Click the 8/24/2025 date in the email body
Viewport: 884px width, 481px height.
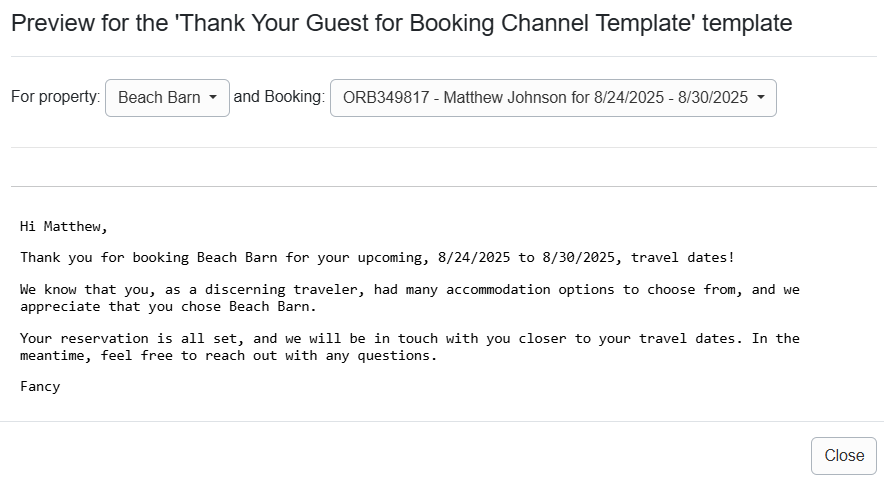point(474,258)
